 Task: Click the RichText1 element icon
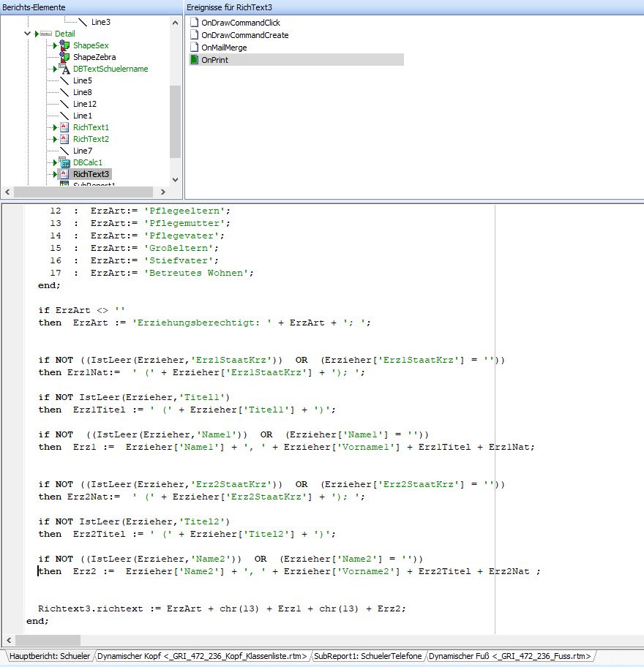tap(64, 127)
